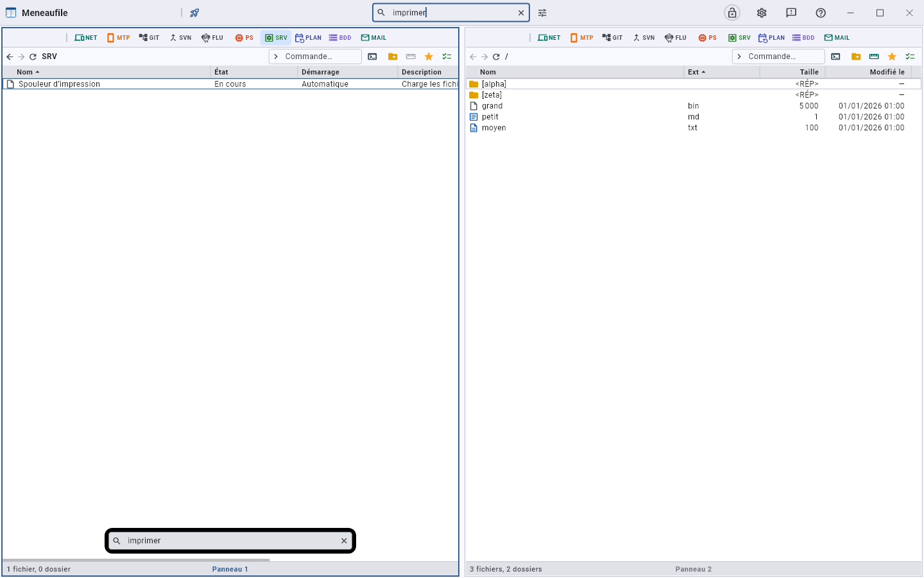Click the bottom imprimer filter field
Viewport: 924px width, 578px height.
click(x=230, y=541)
